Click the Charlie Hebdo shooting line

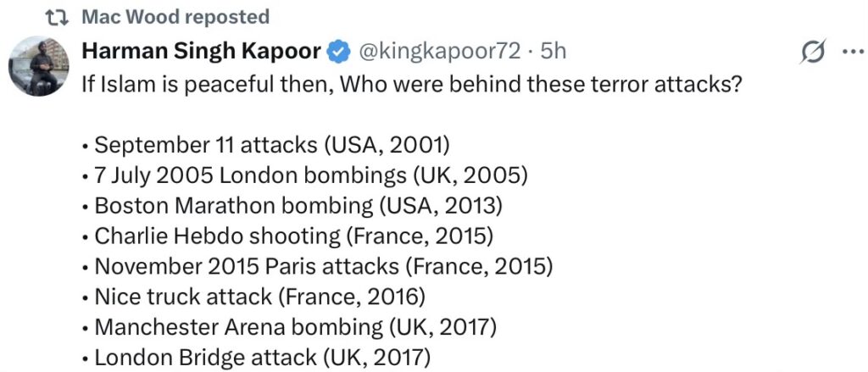click(x=293, y=236)
